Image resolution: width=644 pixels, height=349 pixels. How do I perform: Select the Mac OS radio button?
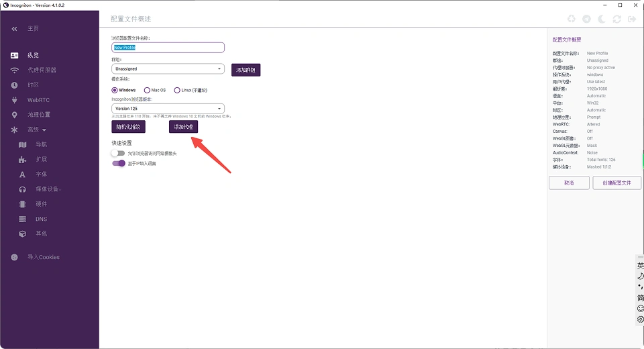tap(147, 90)
